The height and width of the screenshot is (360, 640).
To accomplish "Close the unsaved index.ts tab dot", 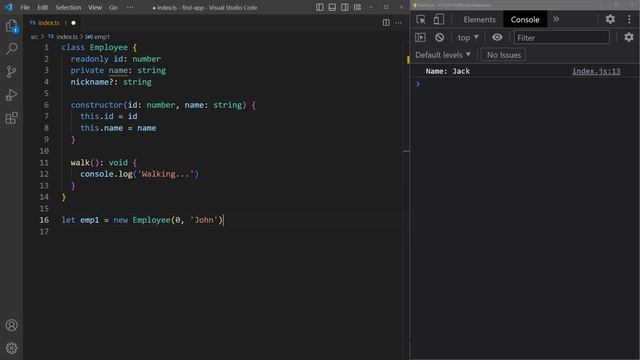I will (x=73, y=23).
